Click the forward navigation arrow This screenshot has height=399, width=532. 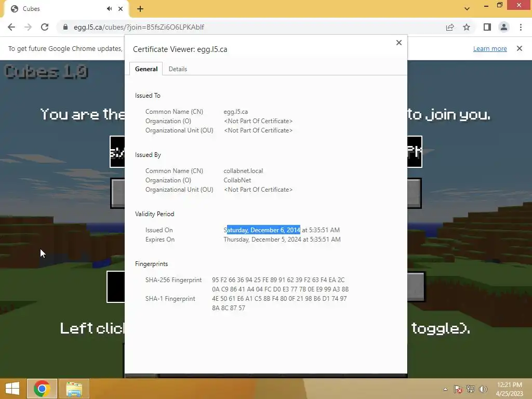[x=28, y=27]
